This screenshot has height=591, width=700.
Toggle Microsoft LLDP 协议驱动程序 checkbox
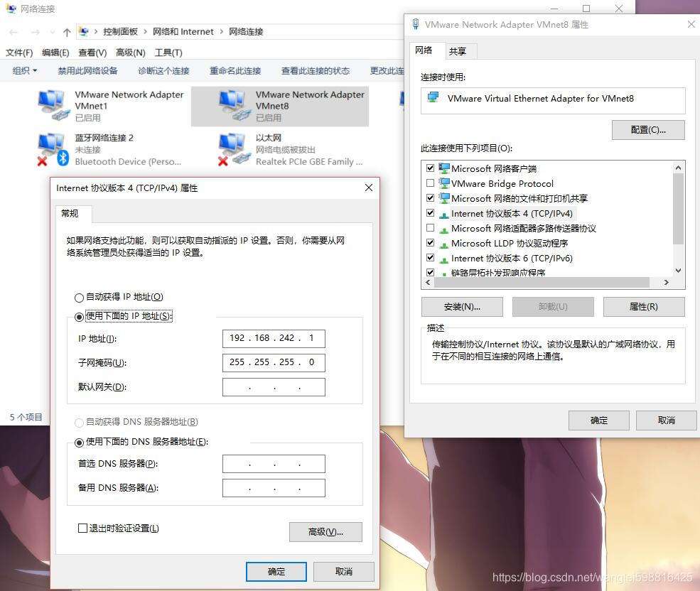coord(431,243)
